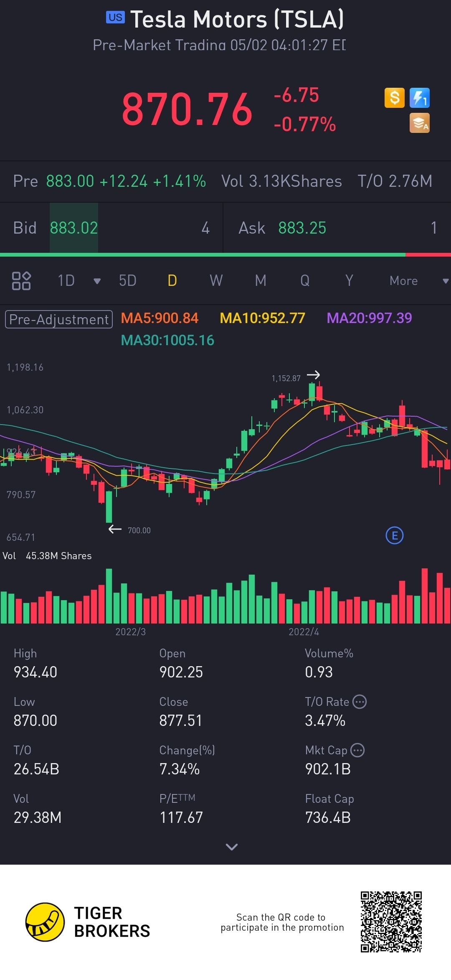Tap the T/O 26.54B stat
This screenshot has height=980, width=451.
click(x=36, y=760)
